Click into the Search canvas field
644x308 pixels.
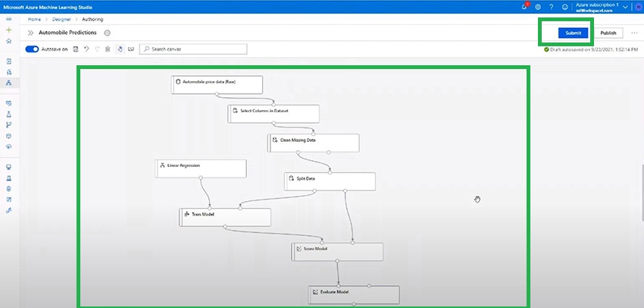coord(193,49)
